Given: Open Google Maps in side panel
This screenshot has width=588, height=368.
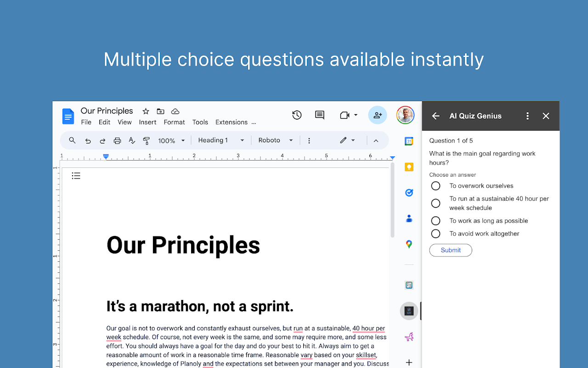Looking at the screenshot, I should (409, 244).
